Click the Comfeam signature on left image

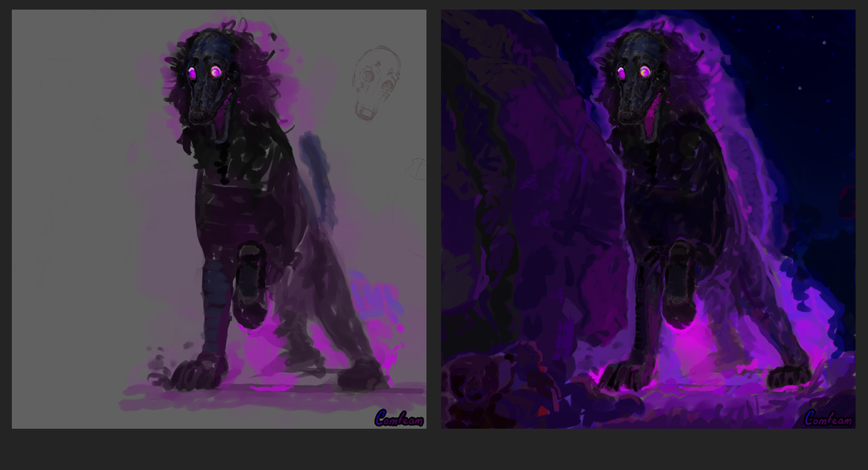click(398, 418)
